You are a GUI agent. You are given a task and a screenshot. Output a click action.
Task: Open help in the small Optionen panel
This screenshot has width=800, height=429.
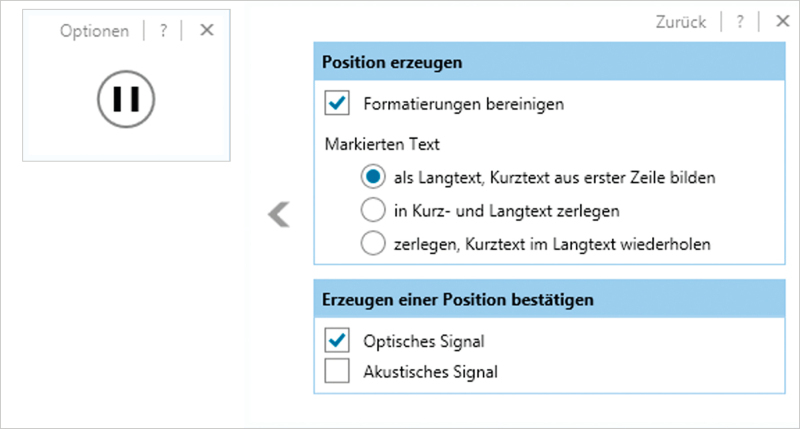(163, 31)
